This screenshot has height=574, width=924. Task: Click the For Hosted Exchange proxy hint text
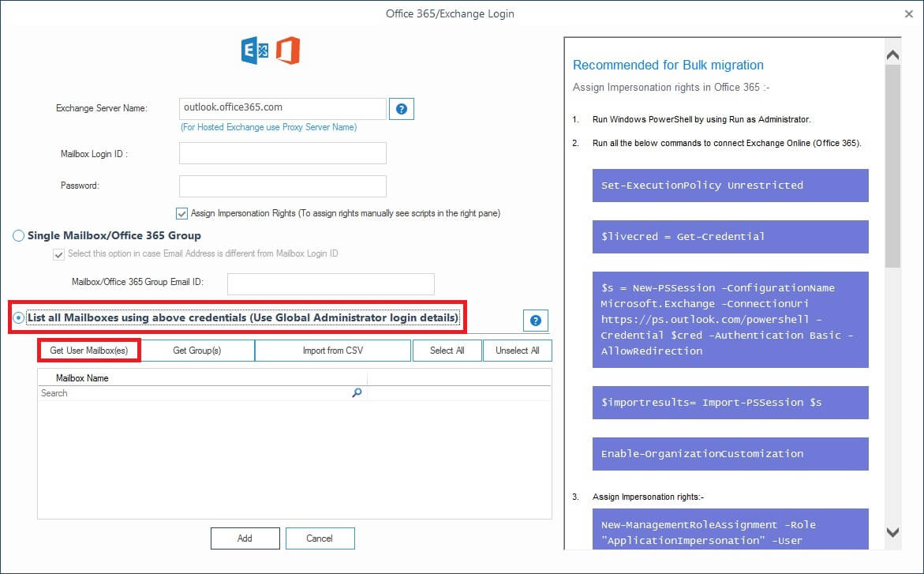269,127
